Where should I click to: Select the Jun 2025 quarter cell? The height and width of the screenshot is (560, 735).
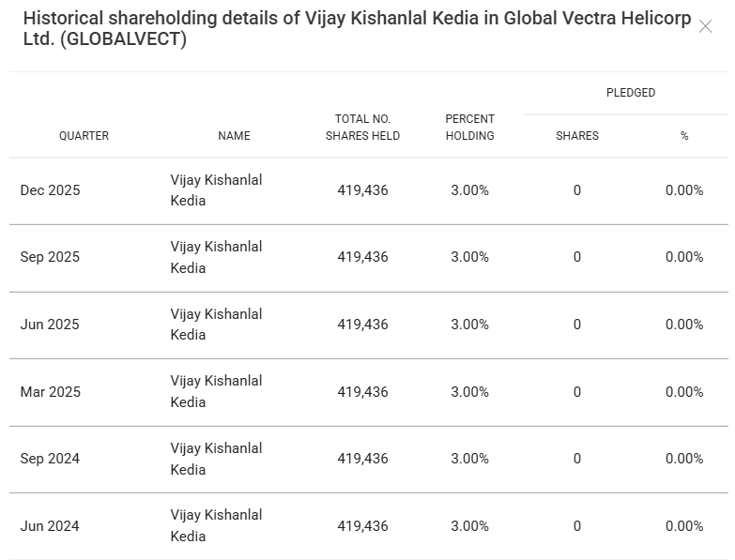(51, 325)
